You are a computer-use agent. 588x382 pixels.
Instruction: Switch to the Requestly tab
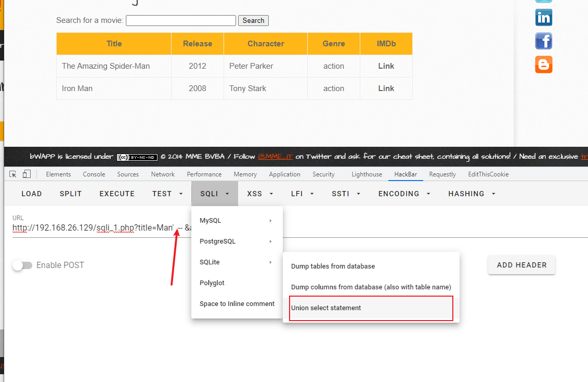tap(442, 174)
